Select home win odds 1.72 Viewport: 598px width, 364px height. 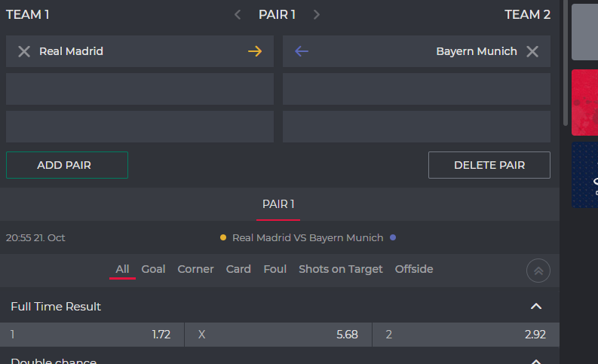92,335
